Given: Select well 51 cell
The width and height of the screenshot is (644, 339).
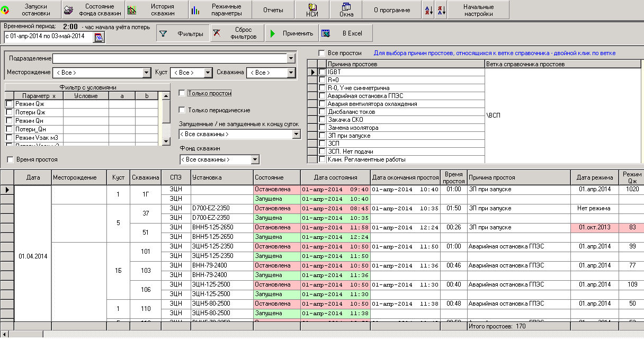Looking at the screenshot, I should (x=145, y=232).
